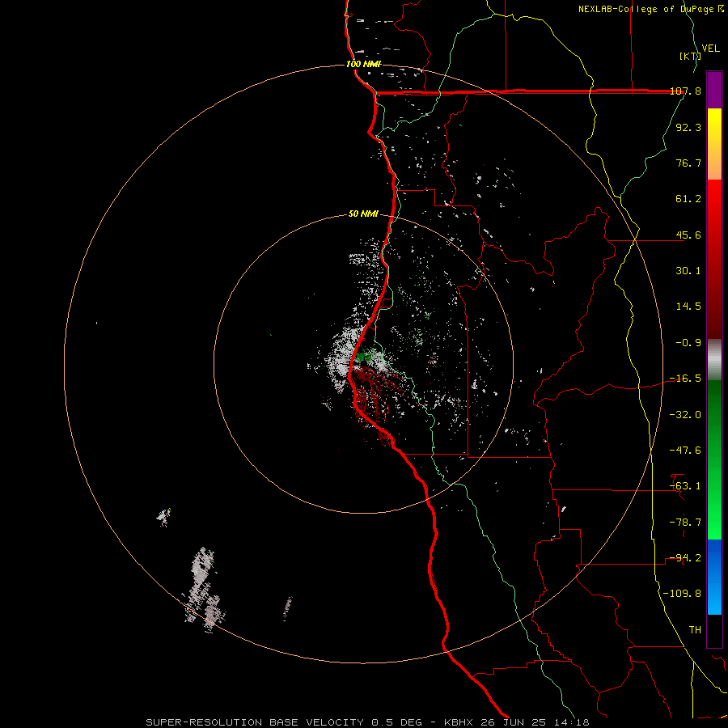The image size is (728, 728).
Task: Click the black TH segment of the color bar
Action: coord(714,630)
